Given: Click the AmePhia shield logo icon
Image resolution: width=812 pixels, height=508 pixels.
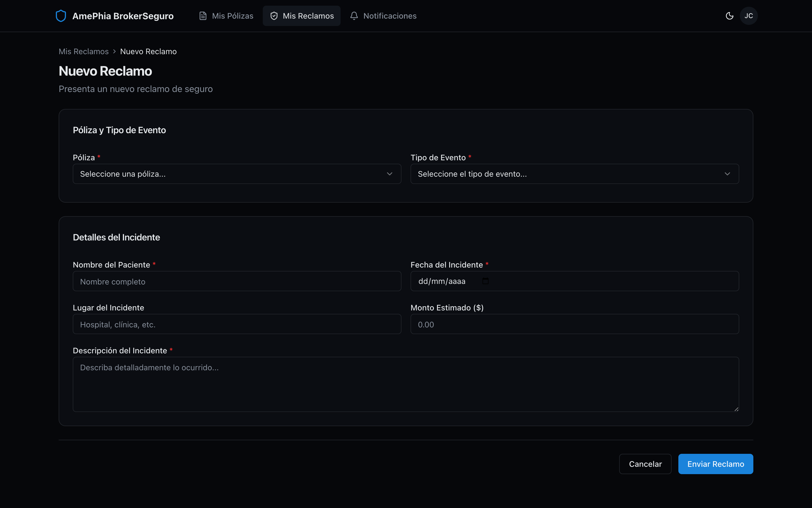Looking at the screenshot, I should (x=61, y=16).
